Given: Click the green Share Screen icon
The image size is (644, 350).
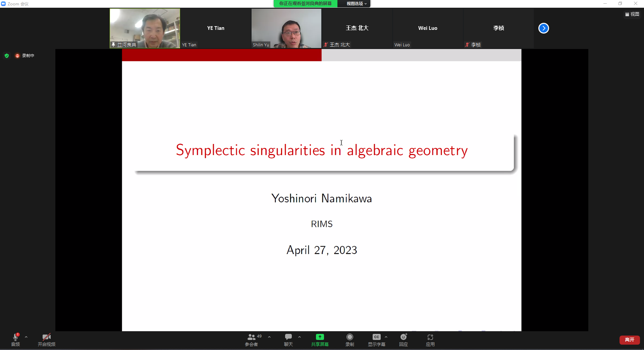Looking at the screenshot, I should point(320,338).
